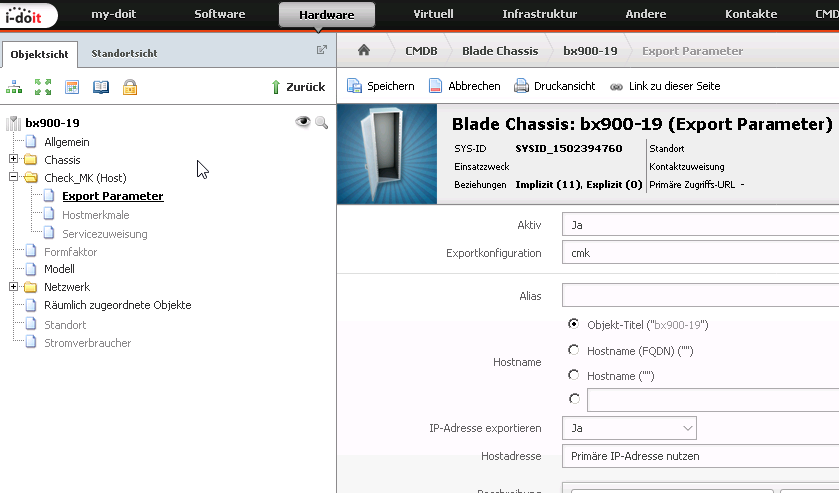
Task: Pop out the navigation tree panel
Action: (x=322, y=50)
